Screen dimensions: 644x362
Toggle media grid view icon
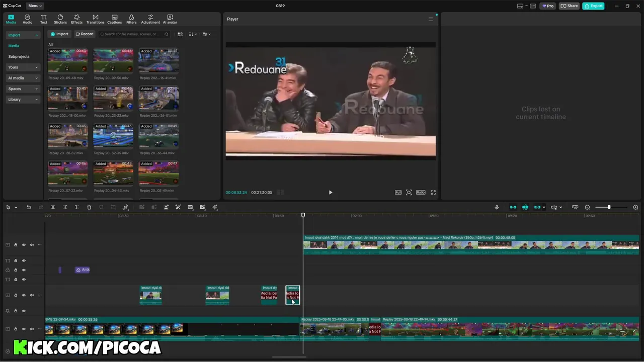[x=180, y=34]
